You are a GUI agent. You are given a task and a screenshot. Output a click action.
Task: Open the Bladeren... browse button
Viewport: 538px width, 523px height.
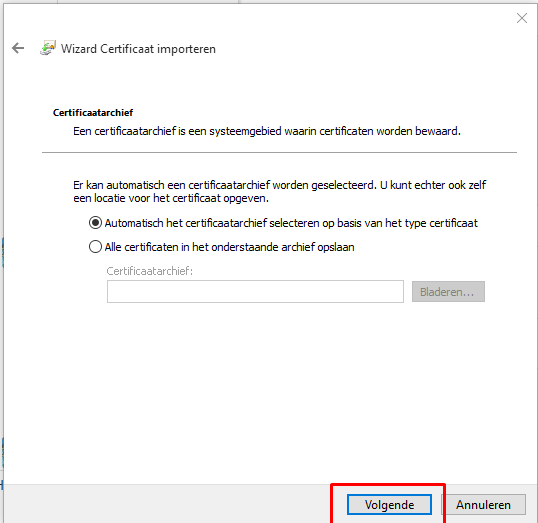pyautogui.click(x=448, y=292)
